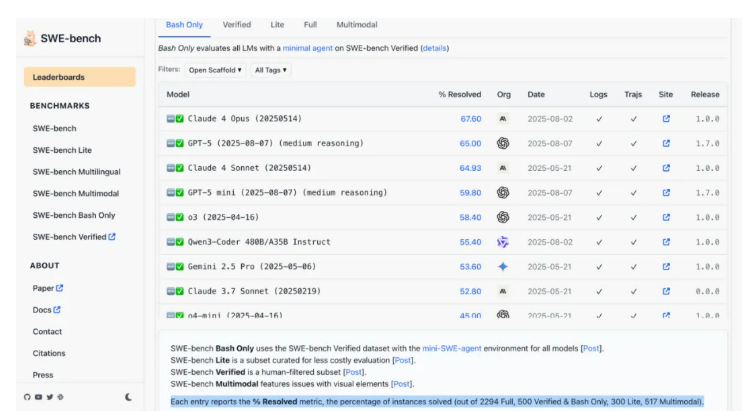Open SWE-bench Bash Only in sidebar

click(x=74, y=216)
